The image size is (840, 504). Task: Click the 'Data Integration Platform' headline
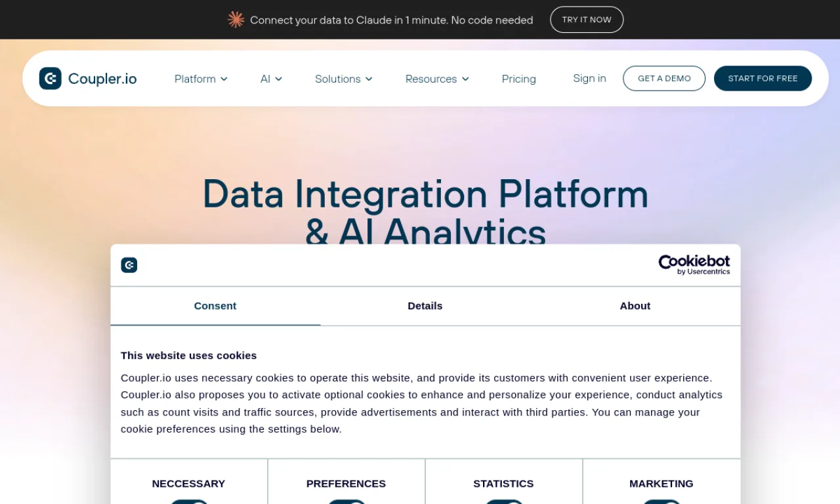coord(425,194)
